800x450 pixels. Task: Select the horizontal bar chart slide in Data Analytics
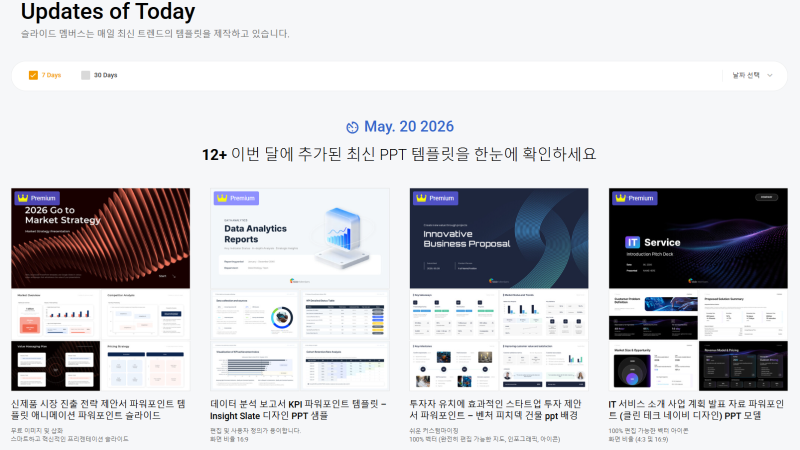pos(254,366)
